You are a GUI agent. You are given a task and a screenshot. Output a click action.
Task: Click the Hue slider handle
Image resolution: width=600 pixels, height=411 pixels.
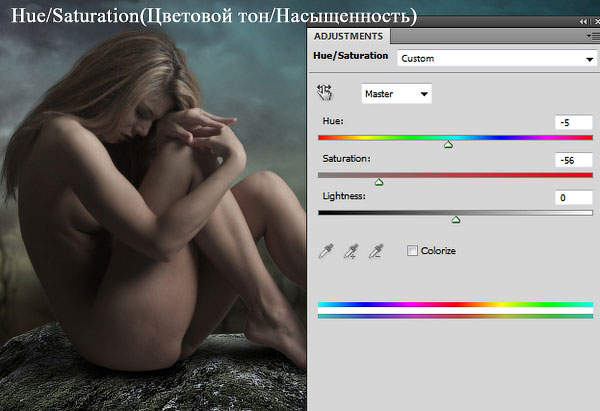pyautogui.click(x=448, y=145)
